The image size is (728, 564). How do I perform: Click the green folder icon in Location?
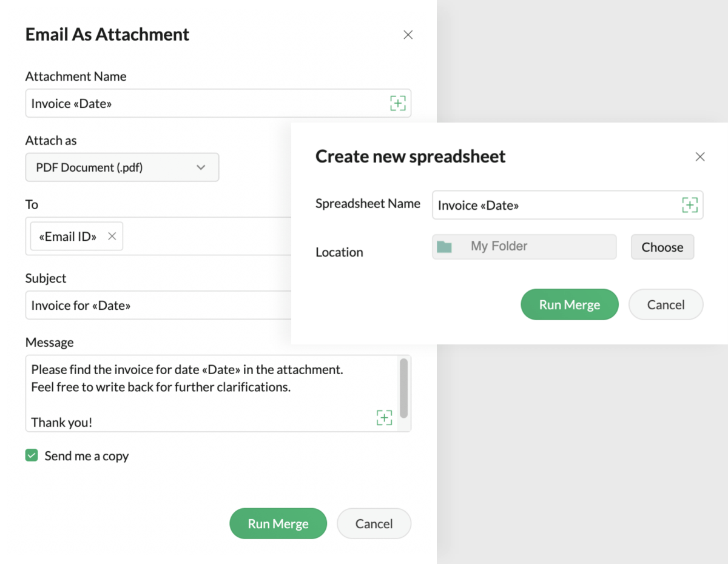[x=445, y=247]
